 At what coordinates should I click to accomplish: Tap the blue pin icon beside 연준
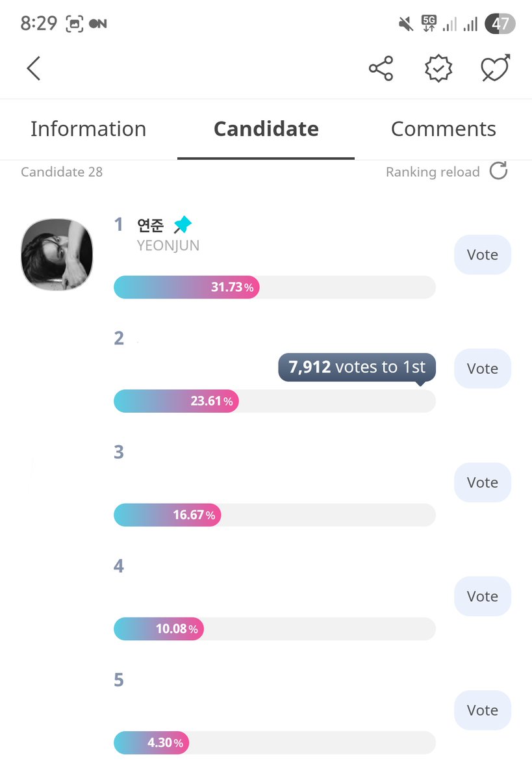click(x=183, y=226)
